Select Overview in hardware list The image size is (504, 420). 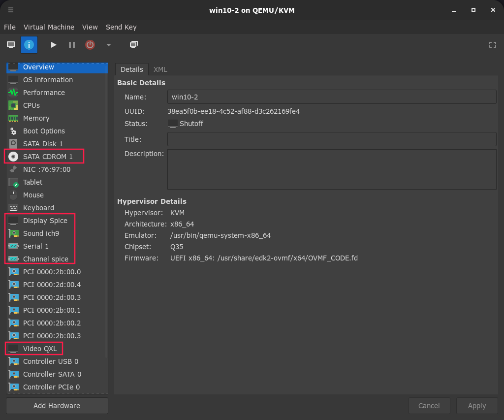tap(57, 67)
